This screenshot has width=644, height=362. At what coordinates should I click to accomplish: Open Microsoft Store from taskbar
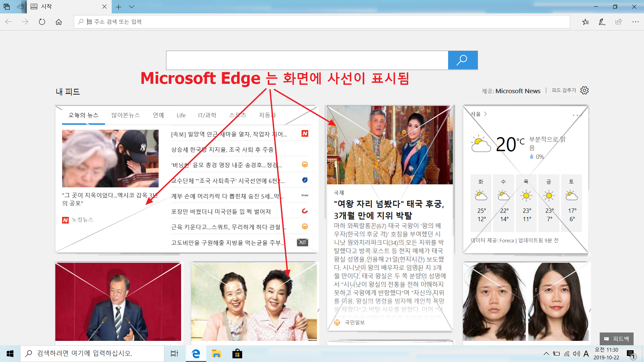[x=237, y=354]
